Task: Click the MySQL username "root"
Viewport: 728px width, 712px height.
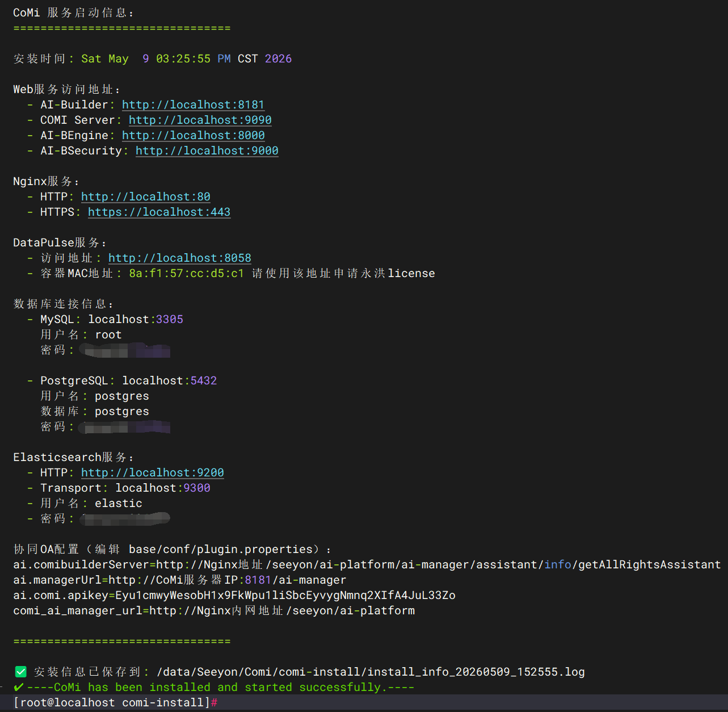Action: [x=108, y=334]
